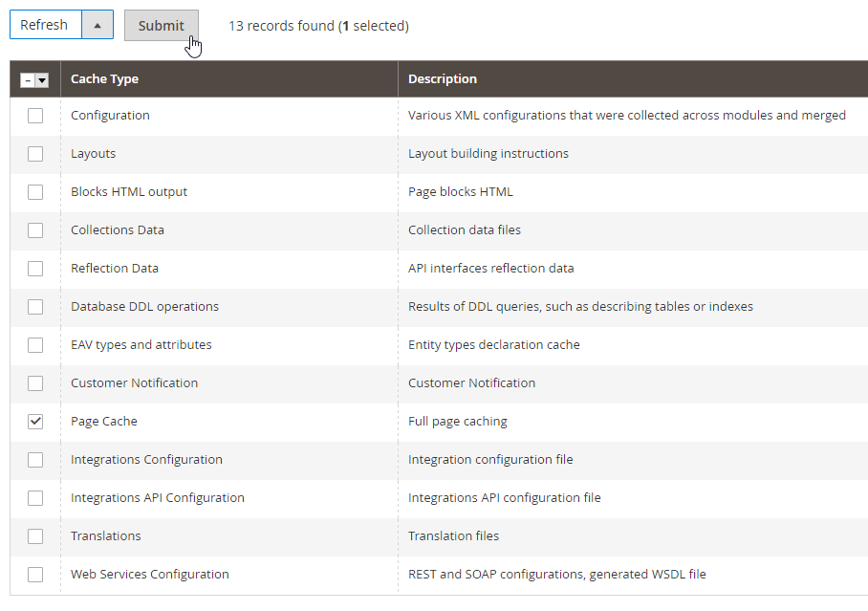Click "Customer Notification" in Description column
868x611 pixels.
pos(471,382)
